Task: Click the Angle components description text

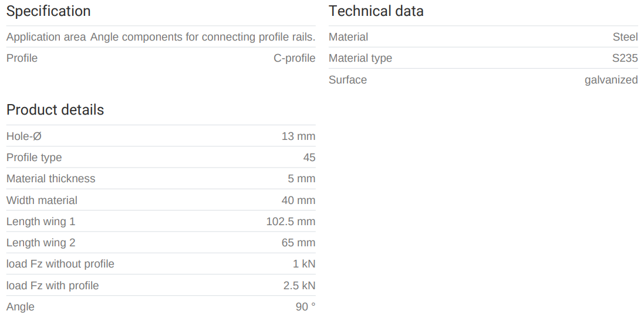Action: 203,37
